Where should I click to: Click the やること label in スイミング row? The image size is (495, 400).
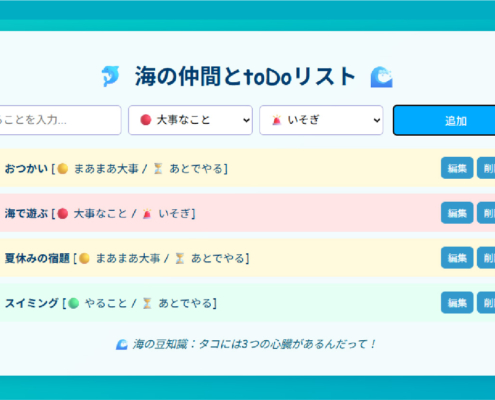tap(106, 303)
